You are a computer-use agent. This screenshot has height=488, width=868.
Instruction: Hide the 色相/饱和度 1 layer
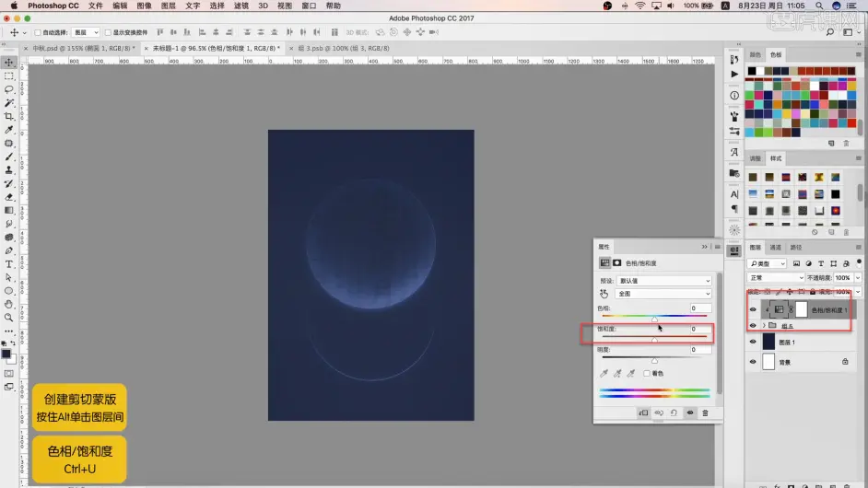(x=753, y=310)
